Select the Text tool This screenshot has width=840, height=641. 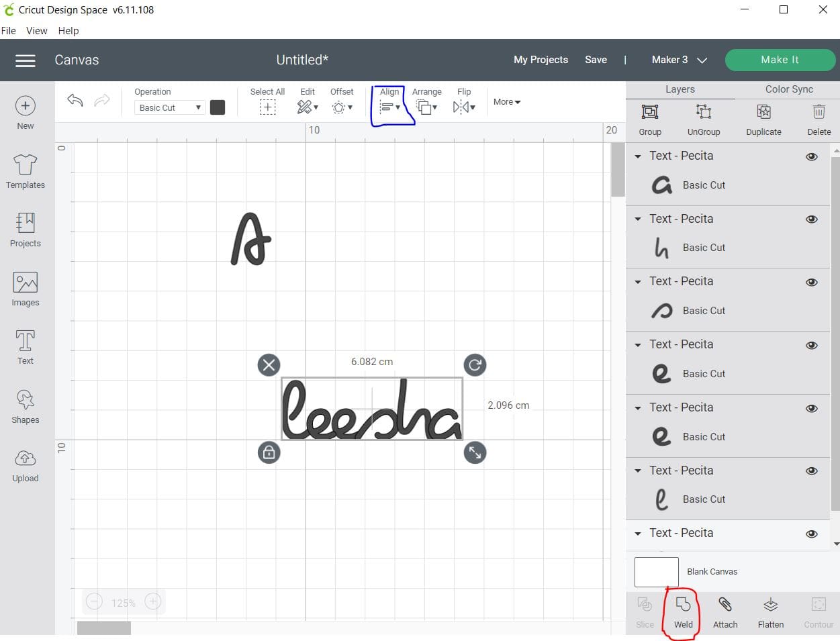[26, 347]
